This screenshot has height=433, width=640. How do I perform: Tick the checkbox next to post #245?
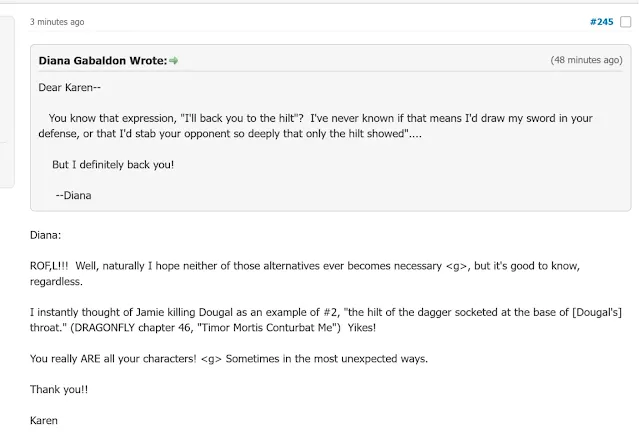[626, 22]
